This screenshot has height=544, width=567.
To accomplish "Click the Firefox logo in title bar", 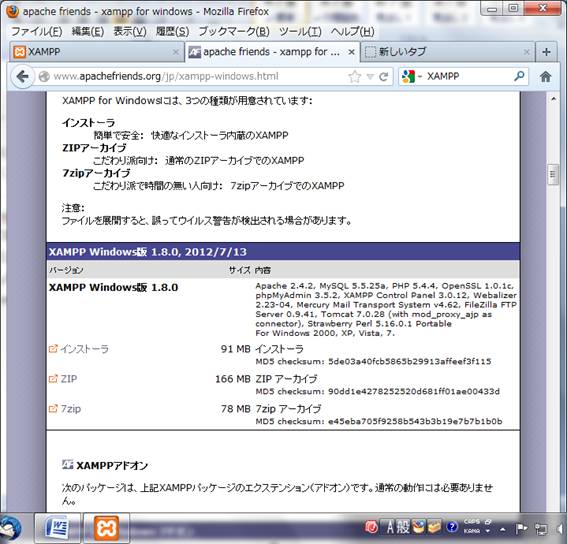I will pos(12,11).
